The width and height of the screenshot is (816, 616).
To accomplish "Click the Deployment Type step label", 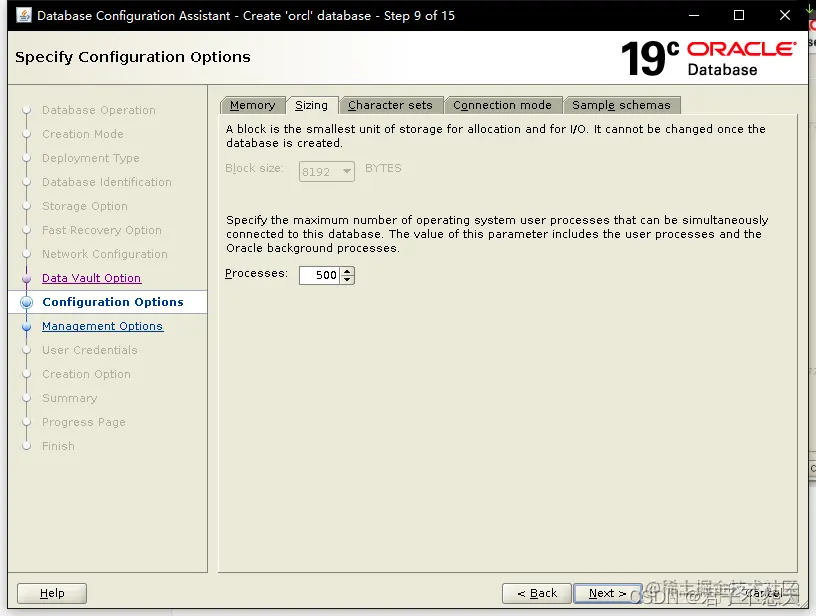I will pos(91,158).
